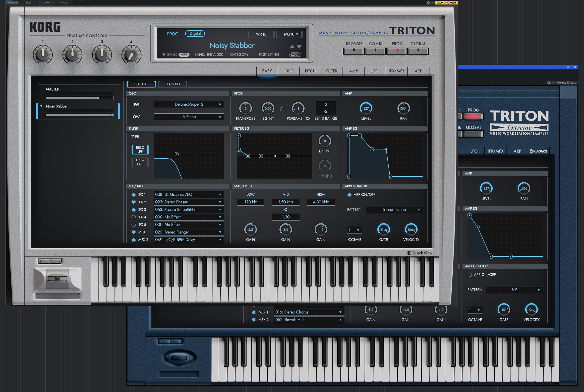Click the Master EQ MID frequency field
This screenshot has height=392, width=584.
point(285,202)
